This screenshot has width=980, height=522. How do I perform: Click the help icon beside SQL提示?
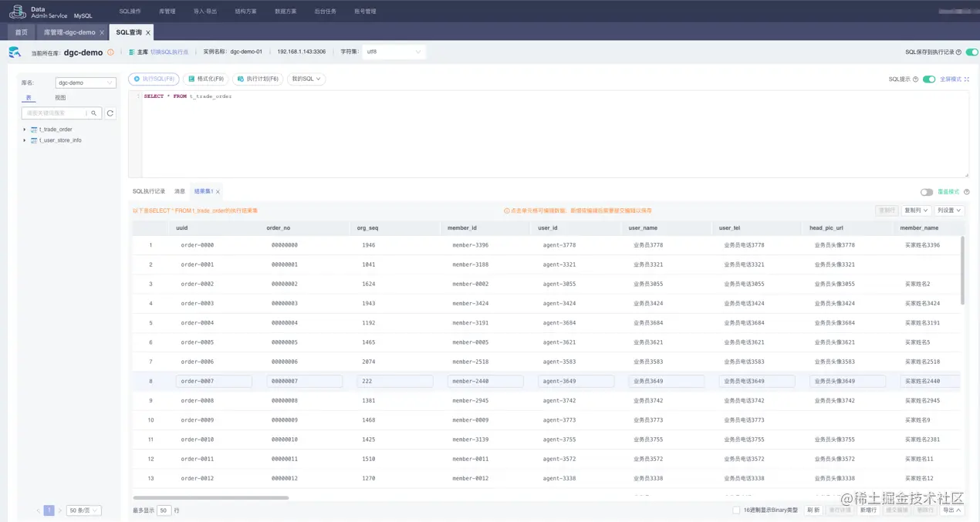[916, 79]
